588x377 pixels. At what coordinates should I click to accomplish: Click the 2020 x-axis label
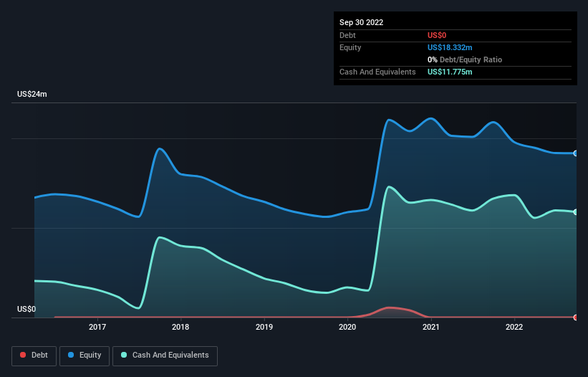tap(347, 327)
